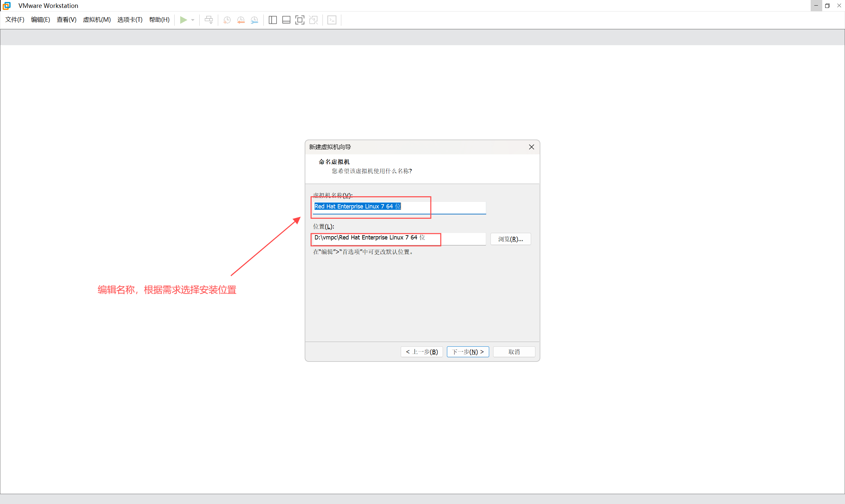The image size is (845, 504).
Task: Open the 帮助(H) menu
Action: [159, 20]
